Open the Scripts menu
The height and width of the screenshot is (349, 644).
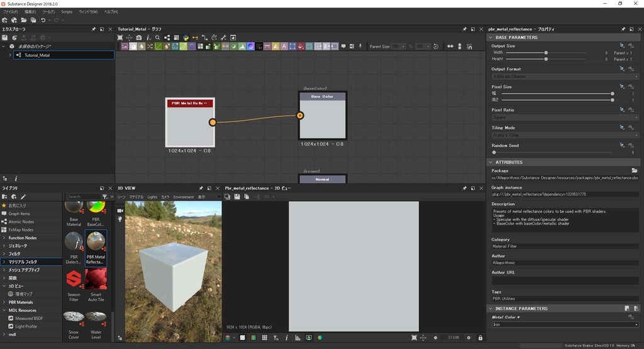(x=67, y=12)
